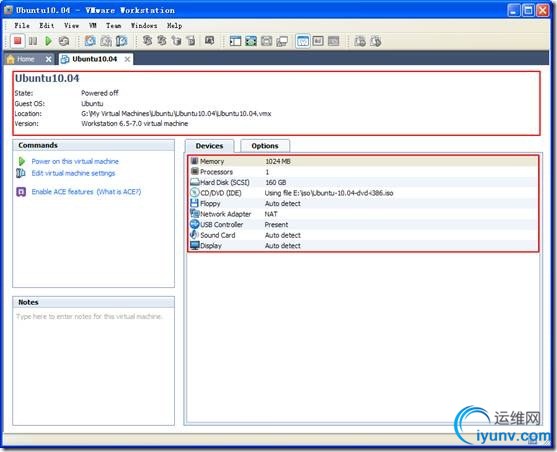557x452 pixels.
Task: Click the Hard Disk 160 GB value
Action: point(276,183)
